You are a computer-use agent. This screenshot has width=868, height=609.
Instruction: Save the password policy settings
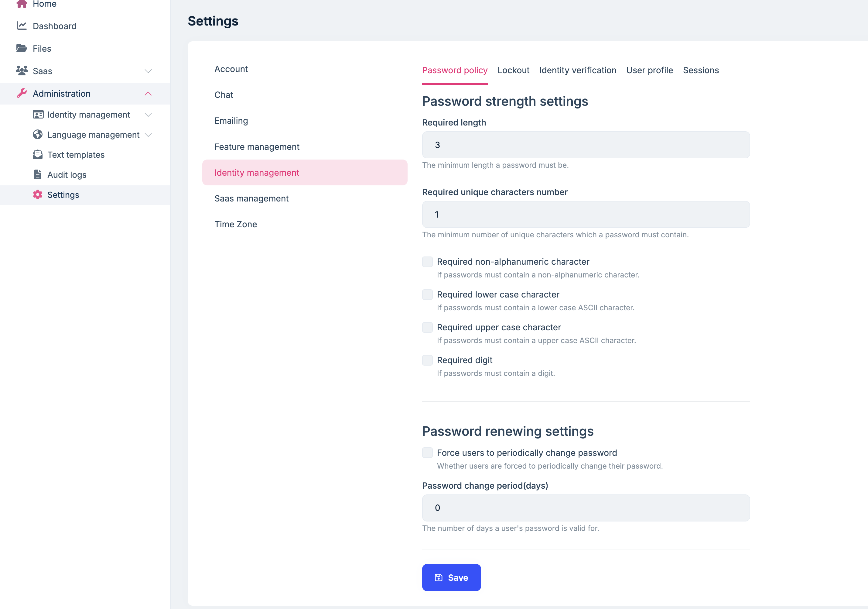[x=451, y=578]
